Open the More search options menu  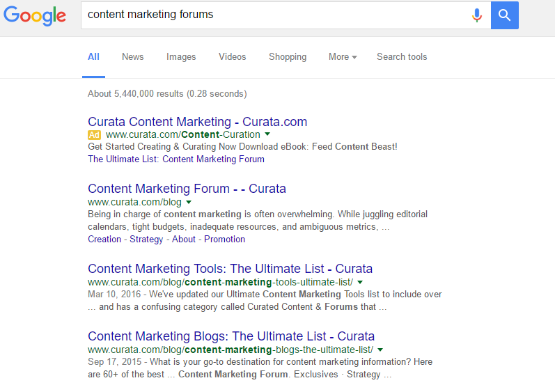[343, 56]
